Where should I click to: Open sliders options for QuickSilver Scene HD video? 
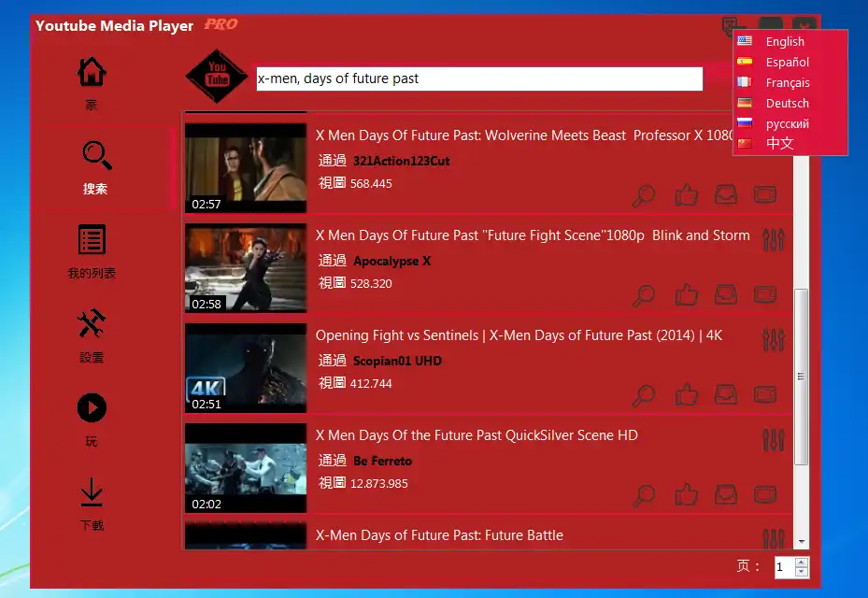(x=774, y=441)
